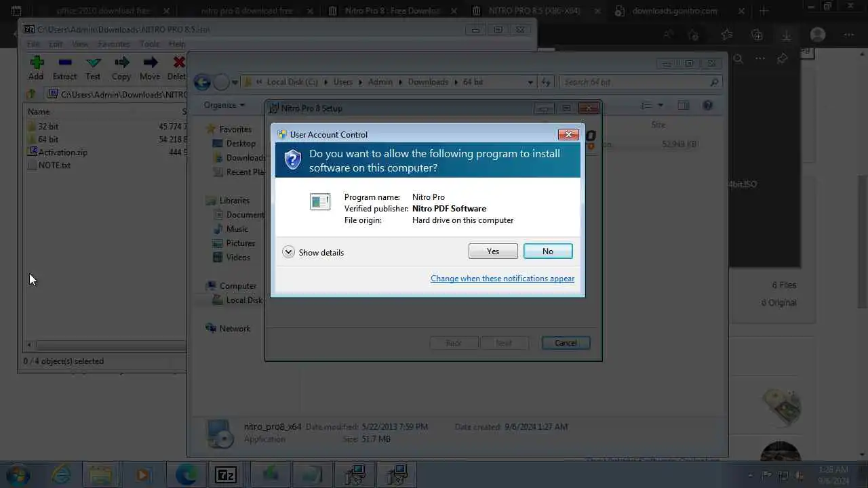Click No in User Account Control

548,251
